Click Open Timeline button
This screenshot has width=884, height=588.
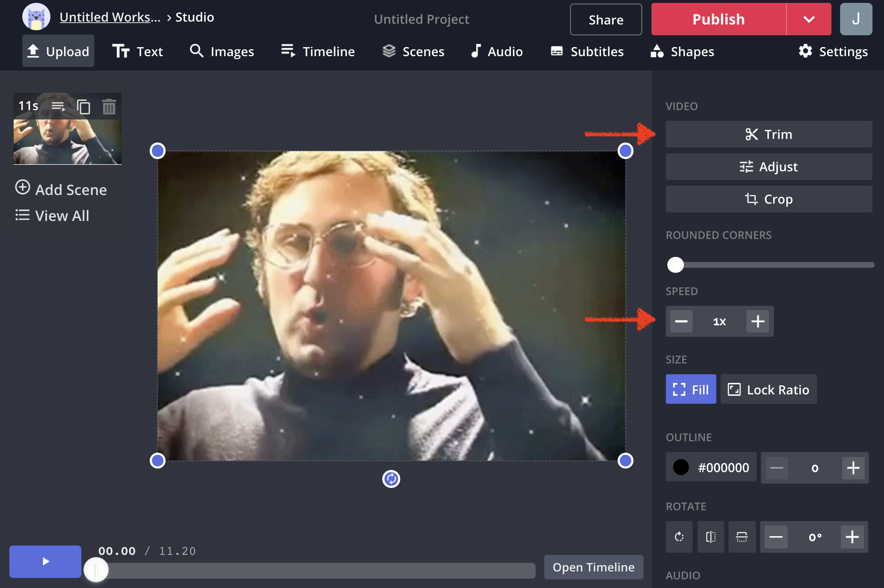tap(593, 567)
